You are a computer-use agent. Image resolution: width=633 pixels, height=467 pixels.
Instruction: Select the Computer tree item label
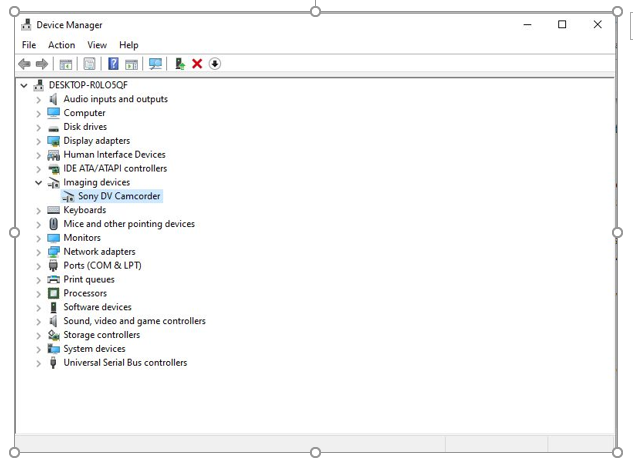(84, 113)
